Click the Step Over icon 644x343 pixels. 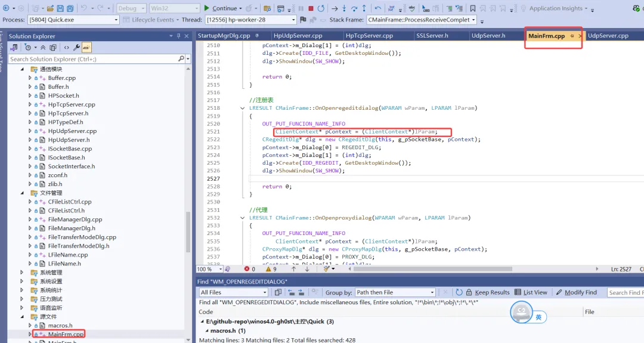tap(354, 8)
